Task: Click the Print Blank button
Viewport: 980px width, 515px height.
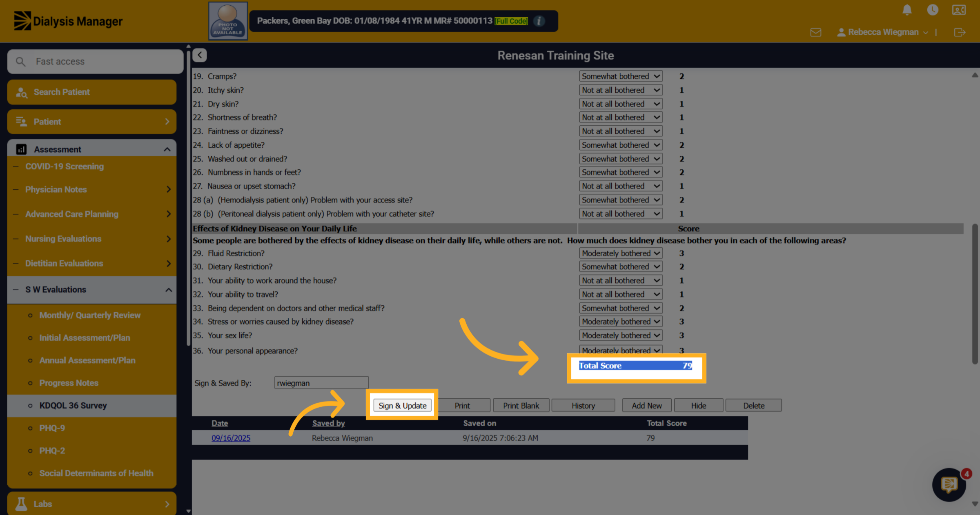Action: pyautogui.click(x=521, y=406)
